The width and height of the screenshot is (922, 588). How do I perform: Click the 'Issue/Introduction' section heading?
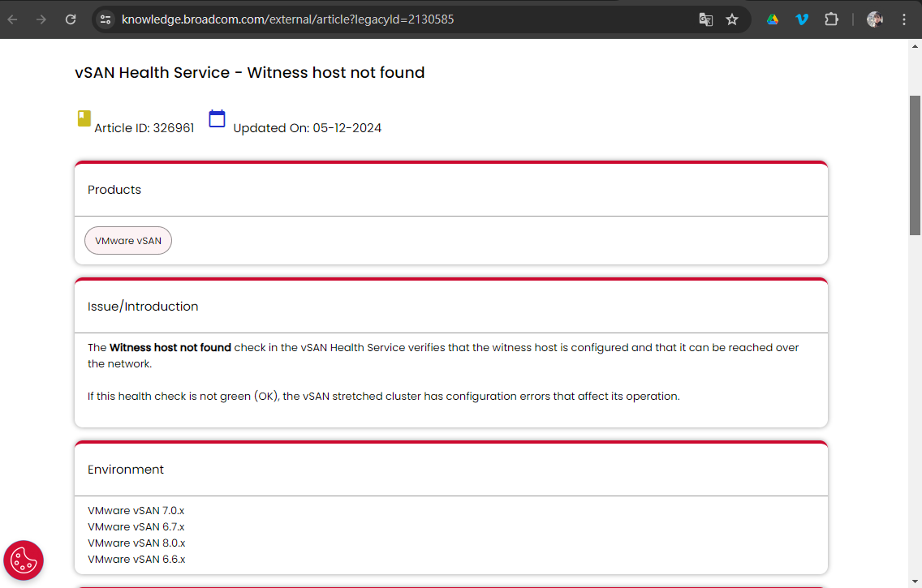point(143,307)
